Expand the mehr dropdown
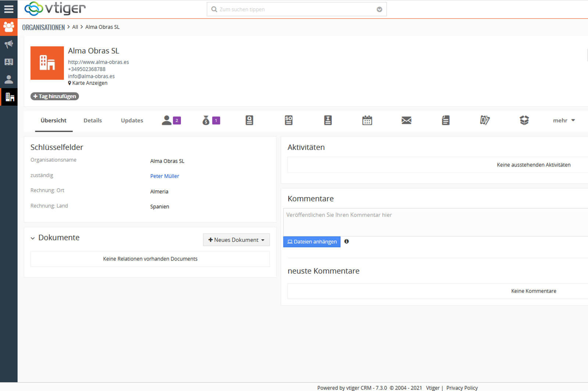588x391 pixels. (x=564, y=121)
